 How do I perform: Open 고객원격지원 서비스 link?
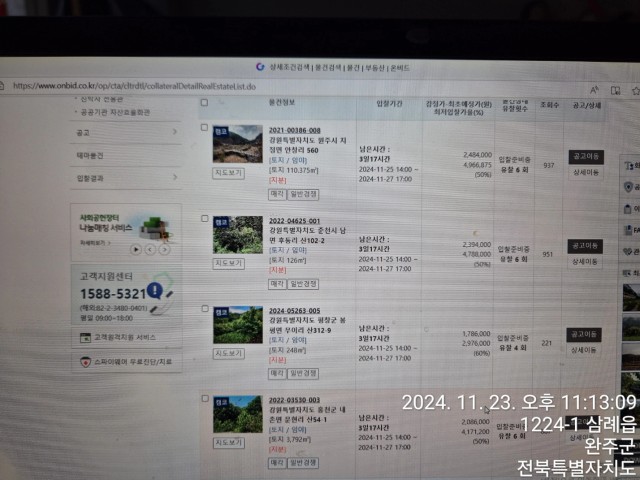(x=127, y=338)
